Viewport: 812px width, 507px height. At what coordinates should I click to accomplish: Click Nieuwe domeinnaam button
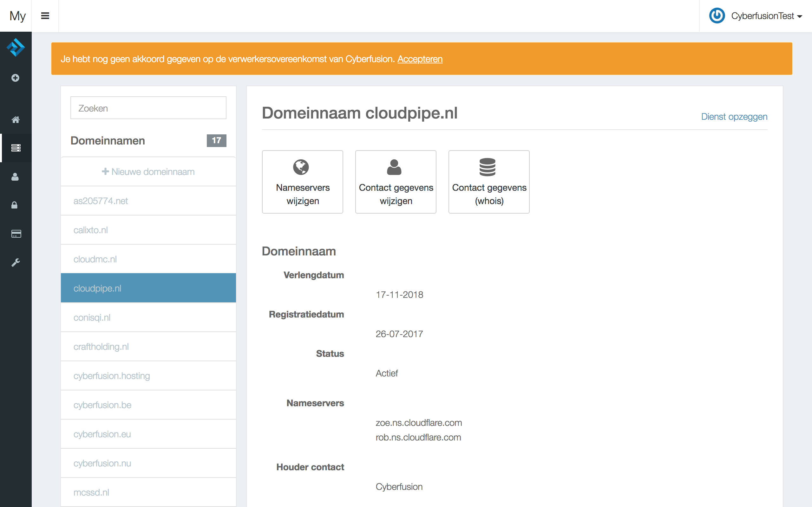[x=148, y=172]
